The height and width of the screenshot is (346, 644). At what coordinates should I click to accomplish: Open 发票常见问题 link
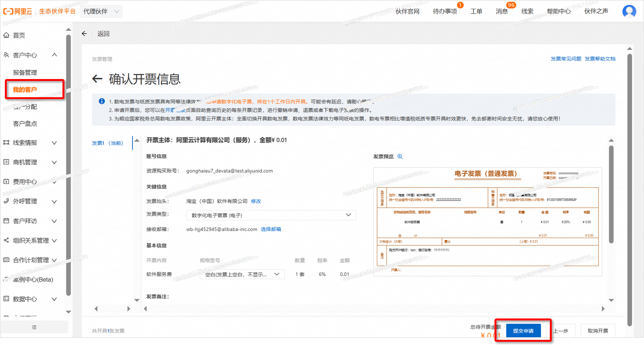[x=566, y=59]
